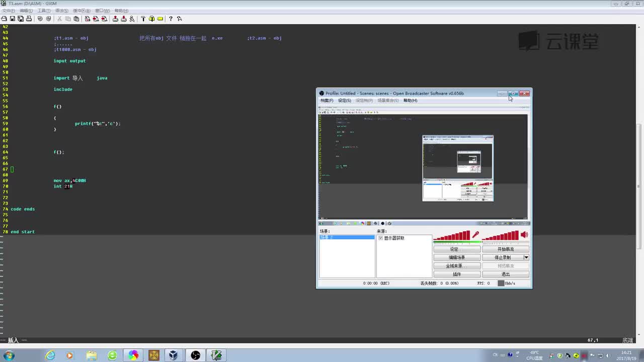This screenshot has height=362, width=644.
Task: Click the Build tags toolbar icon
Action: 151,19
